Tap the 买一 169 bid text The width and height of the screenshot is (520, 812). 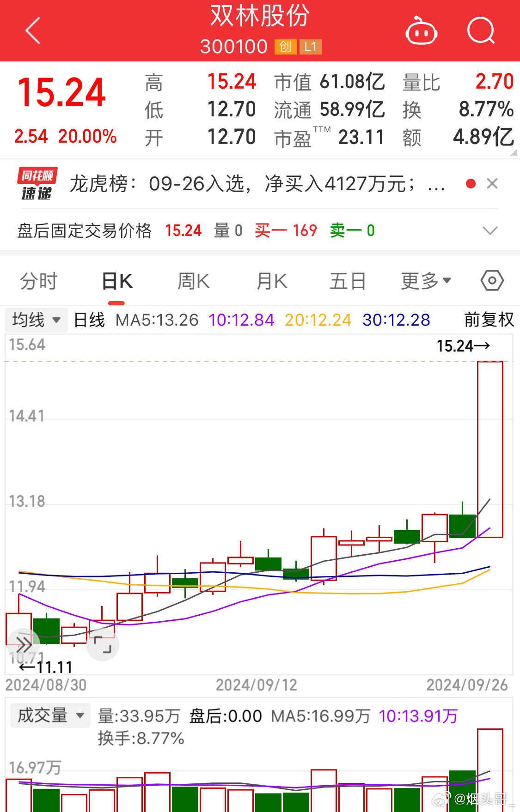point(286,230)
